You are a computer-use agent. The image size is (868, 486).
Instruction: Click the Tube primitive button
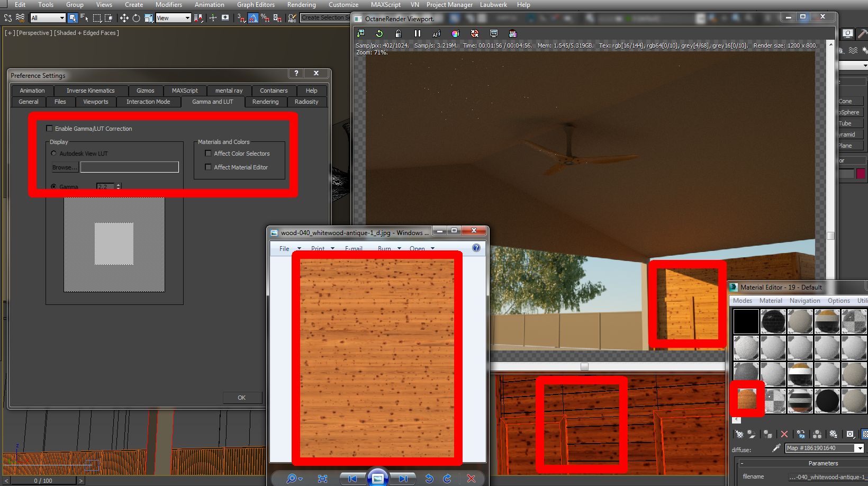850,123
